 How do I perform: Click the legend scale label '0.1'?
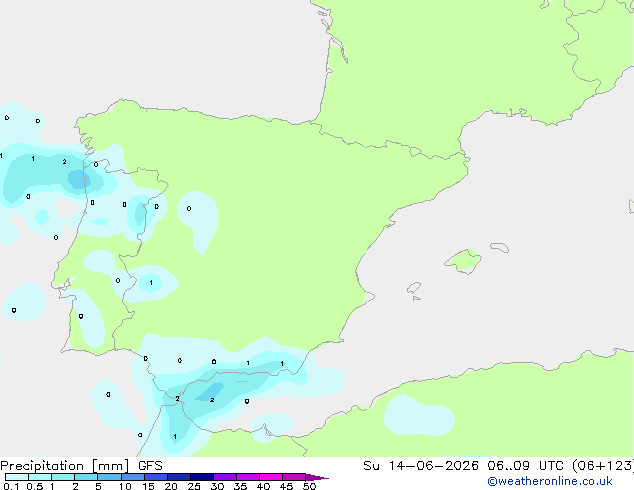pyautogui.click(x=11, y=486)
